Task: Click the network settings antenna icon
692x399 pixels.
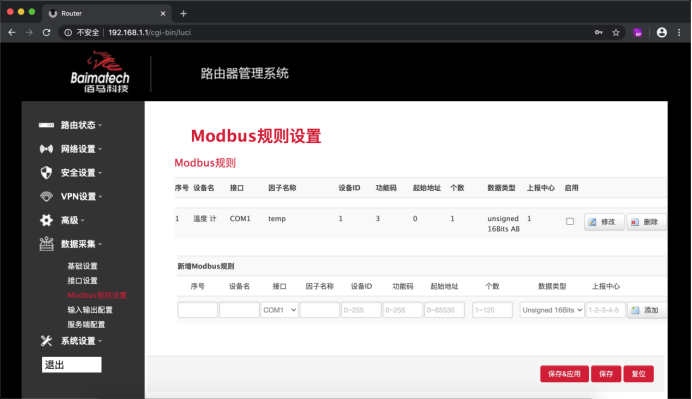Action: pyautogui.click(x=46, y=149)
